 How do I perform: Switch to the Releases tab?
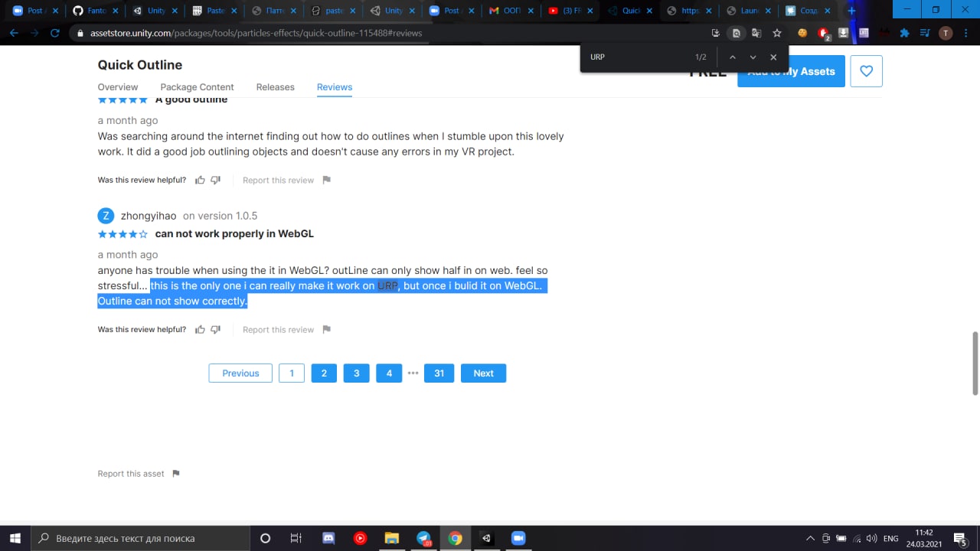point(275,87)
